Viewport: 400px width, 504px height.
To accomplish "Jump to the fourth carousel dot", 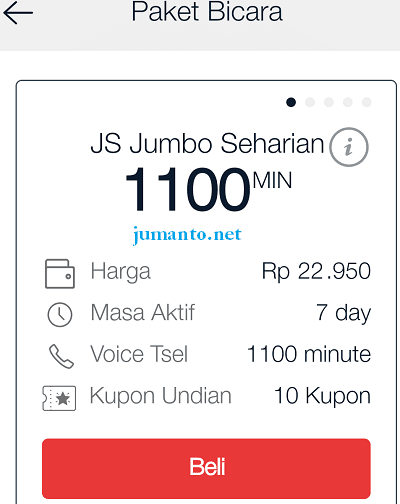I will 348,102.
